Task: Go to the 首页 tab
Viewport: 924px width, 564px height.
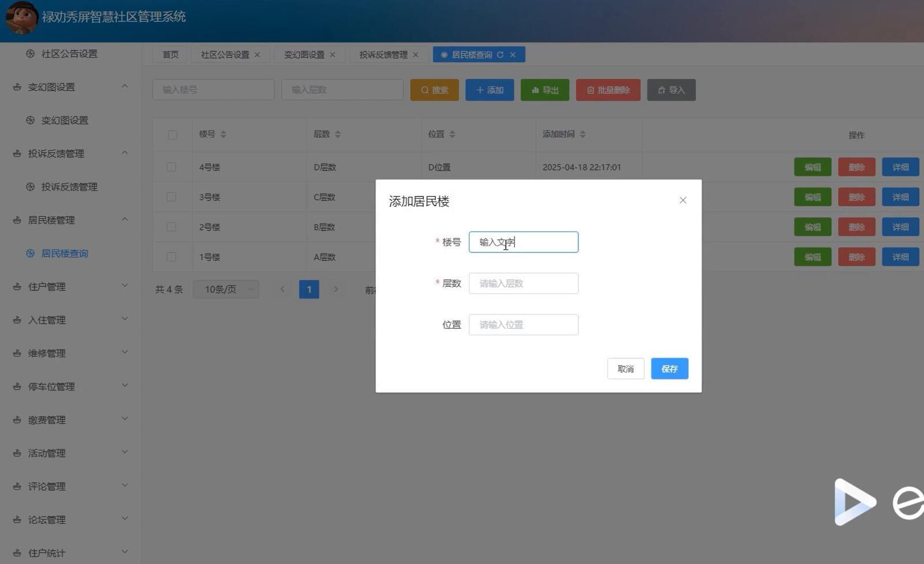Action: 170,54
